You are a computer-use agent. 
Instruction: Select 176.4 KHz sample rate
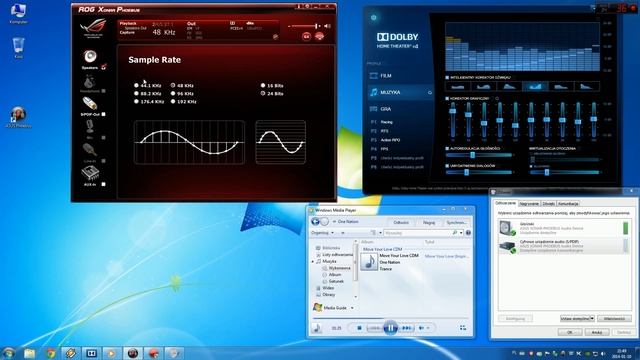click(149, 101)
